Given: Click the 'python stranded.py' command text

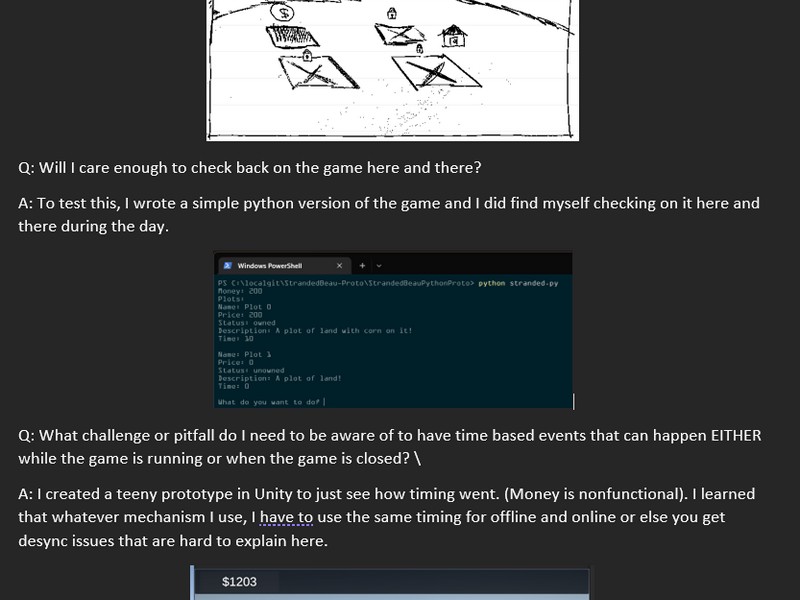Looking at the screenshot, I should pyautogui.click(x=518, y=283).
